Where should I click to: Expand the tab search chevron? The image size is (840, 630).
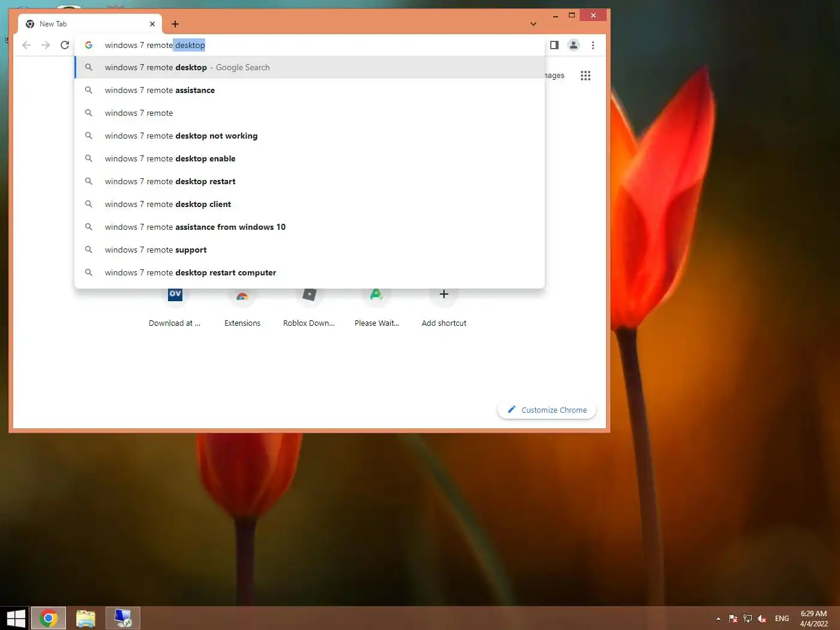(533, 24)
